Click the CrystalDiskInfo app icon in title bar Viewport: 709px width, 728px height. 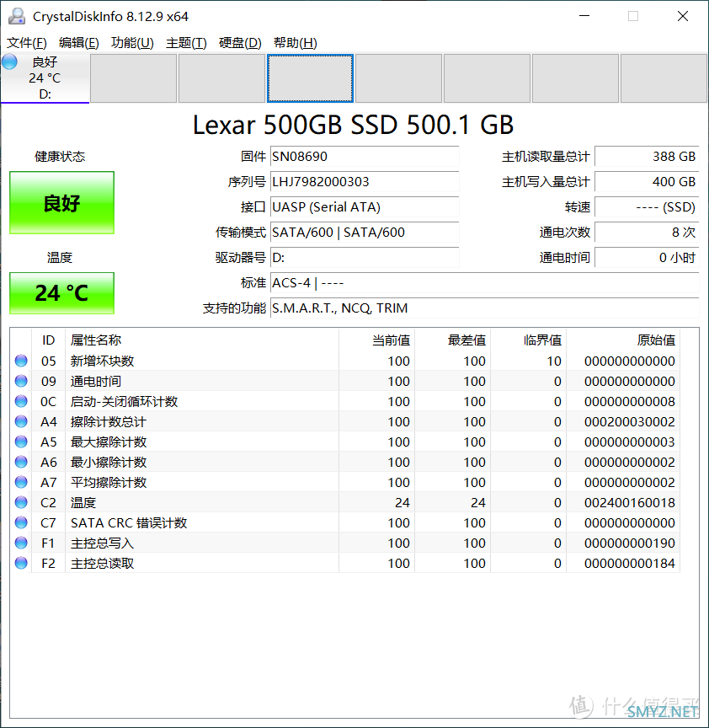[17, 16]
